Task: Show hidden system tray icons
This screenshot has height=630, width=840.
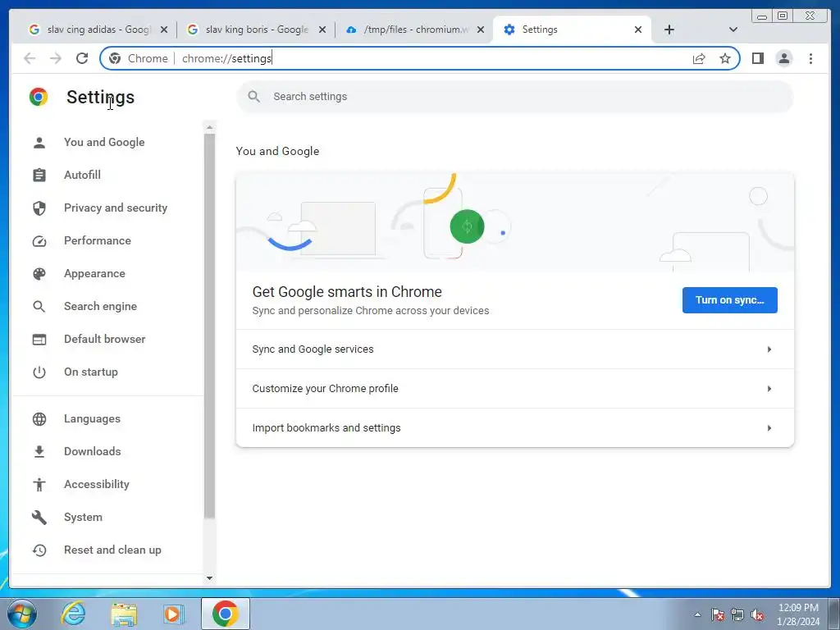Action: pyautogui.click(x=697, y=614)
